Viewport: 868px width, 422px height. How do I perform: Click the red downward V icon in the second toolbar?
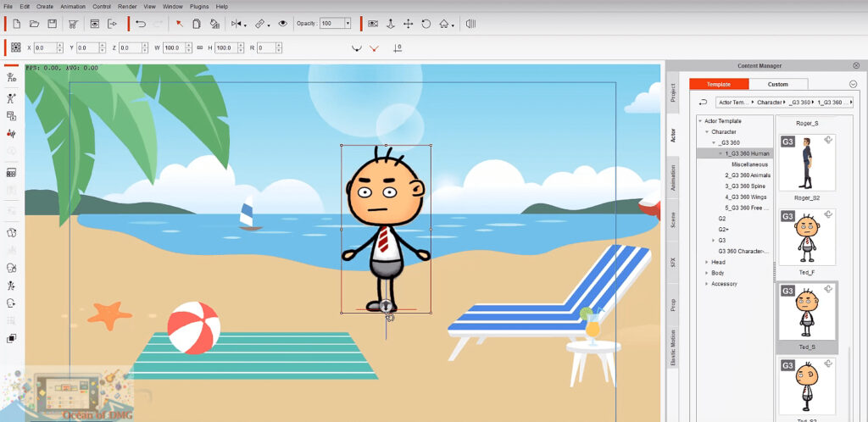[374, 48]
